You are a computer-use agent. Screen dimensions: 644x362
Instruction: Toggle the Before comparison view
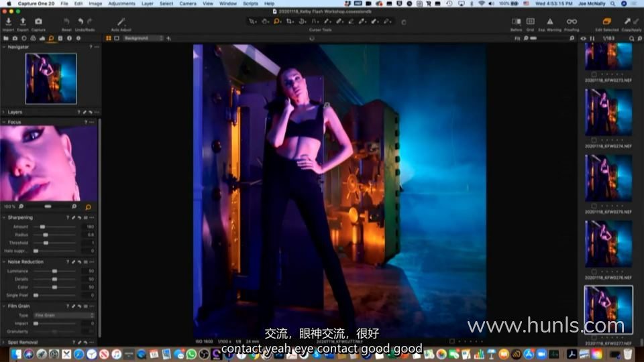click(x=517, y=21)
